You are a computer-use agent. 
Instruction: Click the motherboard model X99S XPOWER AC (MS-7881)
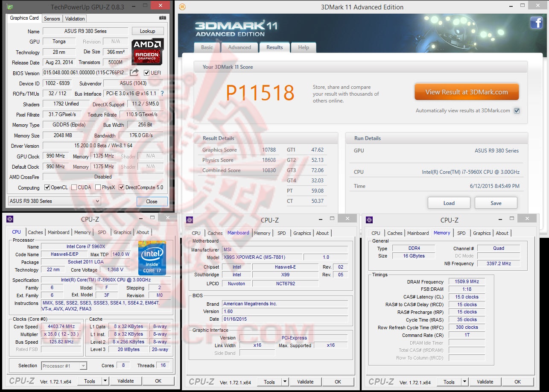262,257
